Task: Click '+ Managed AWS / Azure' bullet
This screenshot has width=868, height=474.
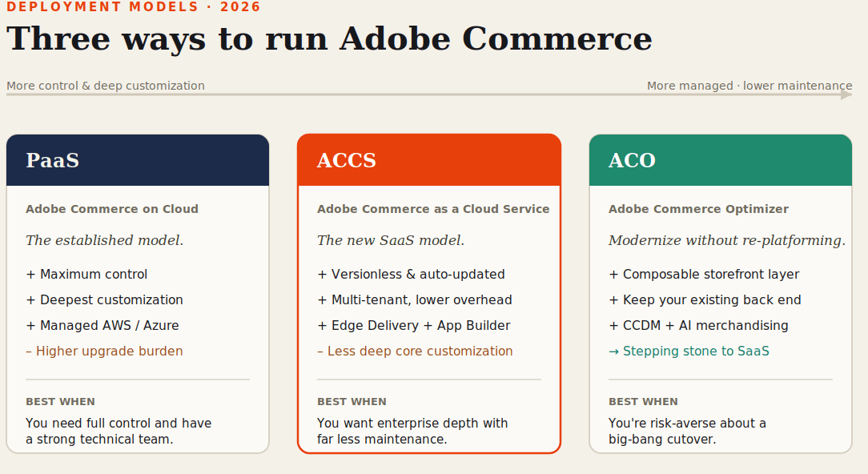Action: 102,325
